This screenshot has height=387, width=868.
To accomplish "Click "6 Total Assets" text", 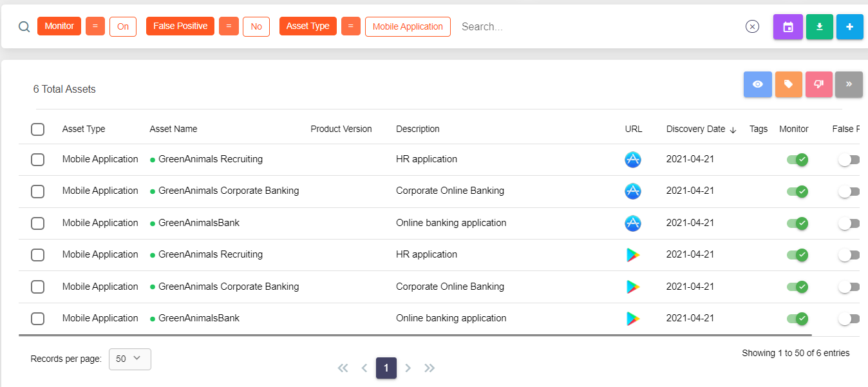I will [64, 89].
